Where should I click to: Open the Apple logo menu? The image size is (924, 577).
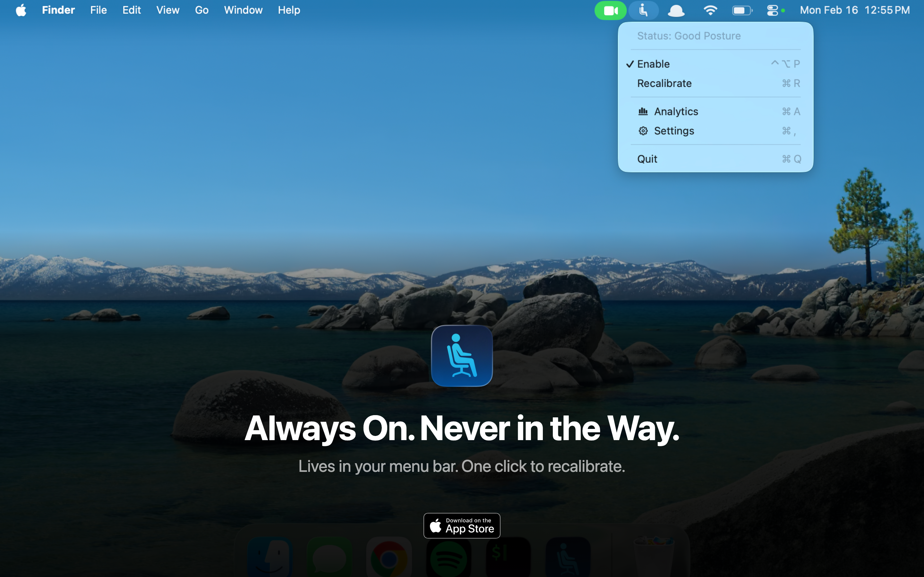point(21,10)
